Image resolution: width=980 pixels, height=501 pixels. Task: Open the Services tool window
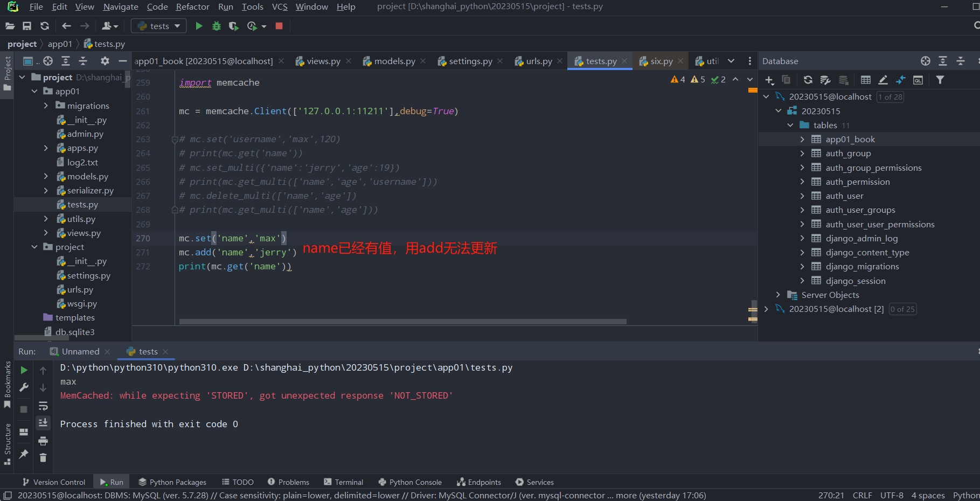534,482
